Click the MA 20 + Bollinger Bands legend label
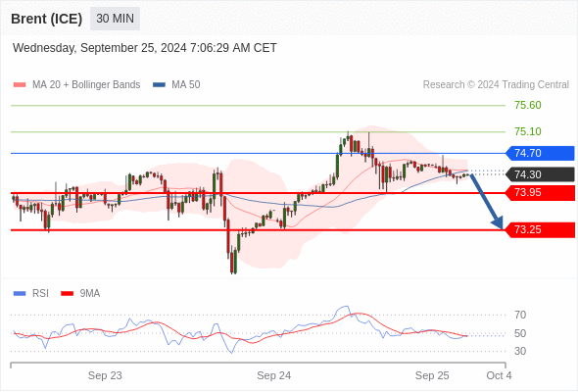The image size is (578, 392). (86, 85)
